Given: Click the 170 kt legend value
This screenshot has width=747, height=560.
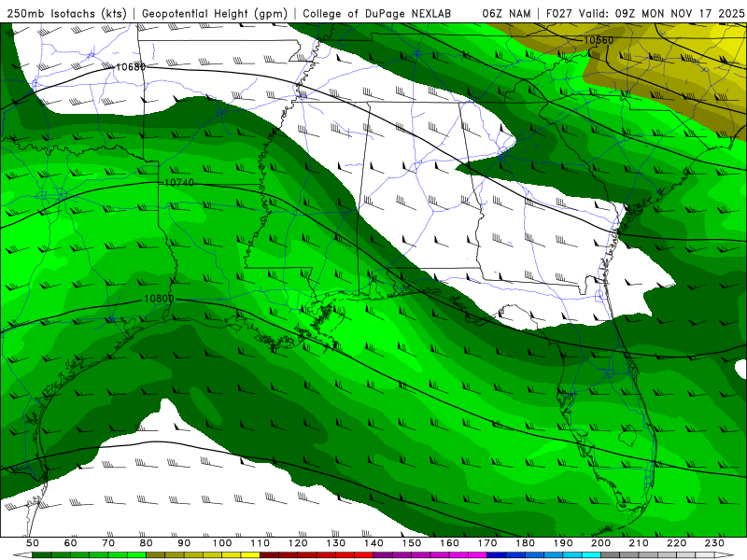Looking at the screenshot, I should click(487, 543).
